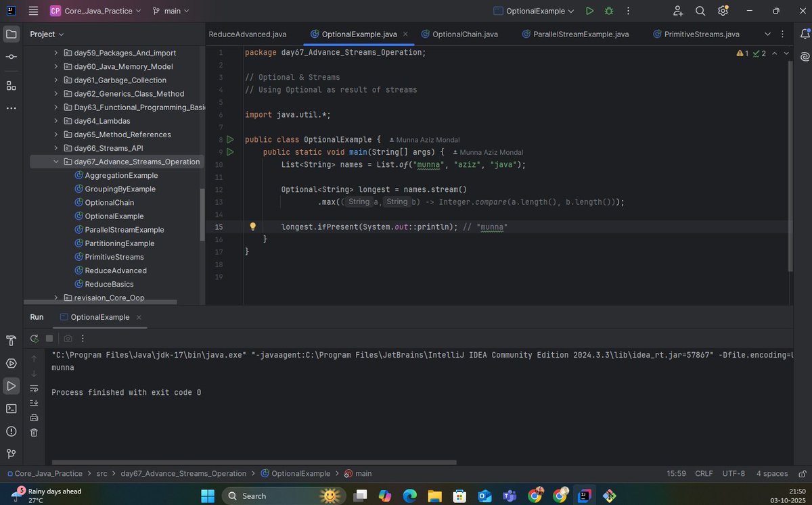
Task: Open the Run tool window icon
Action: tap(11, 386)
